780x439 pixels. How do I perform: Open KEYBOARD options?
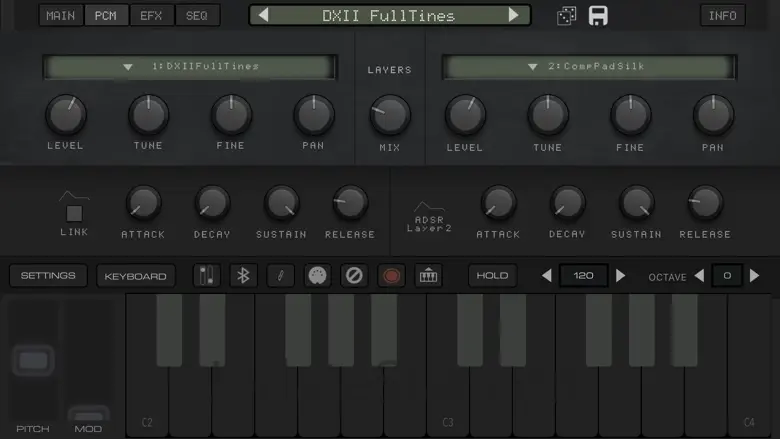135,276
